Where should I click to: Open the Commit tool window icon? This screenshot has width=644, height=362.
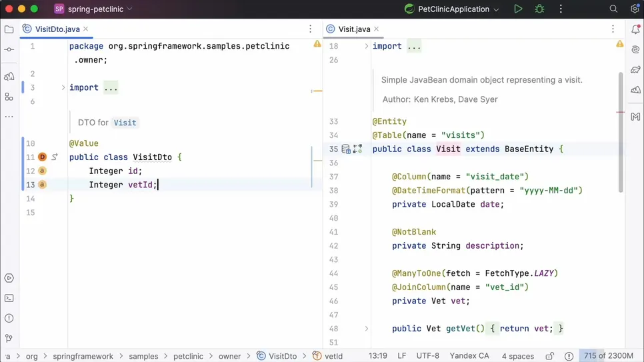pos(9,50)
